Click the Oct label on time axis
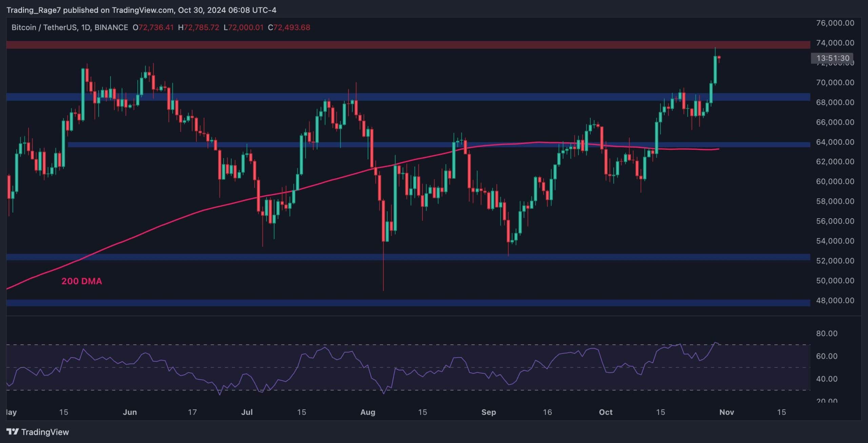This screenshot has height=443, width=868. coord(606,412)
